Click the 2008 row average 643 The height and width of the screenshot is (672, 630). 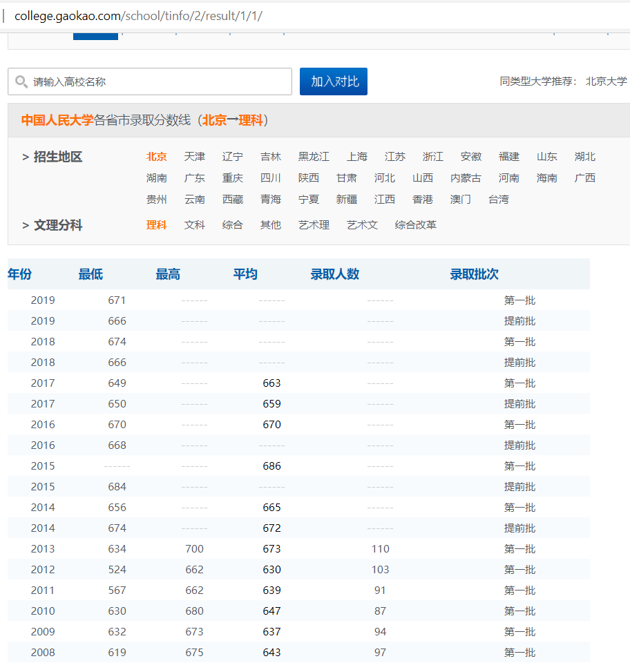point(271,653)
